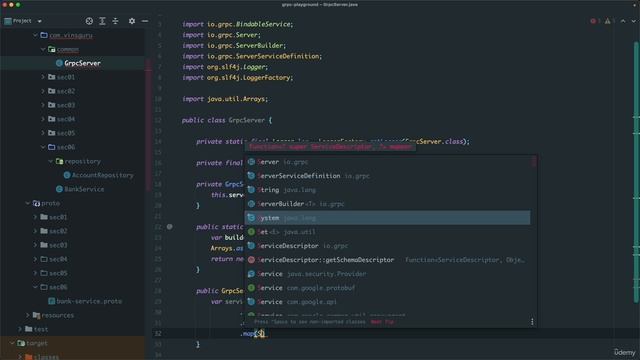
Task: Choose ServerBuilder completion item
Action: pyautogui.click(x=387, y=204)
